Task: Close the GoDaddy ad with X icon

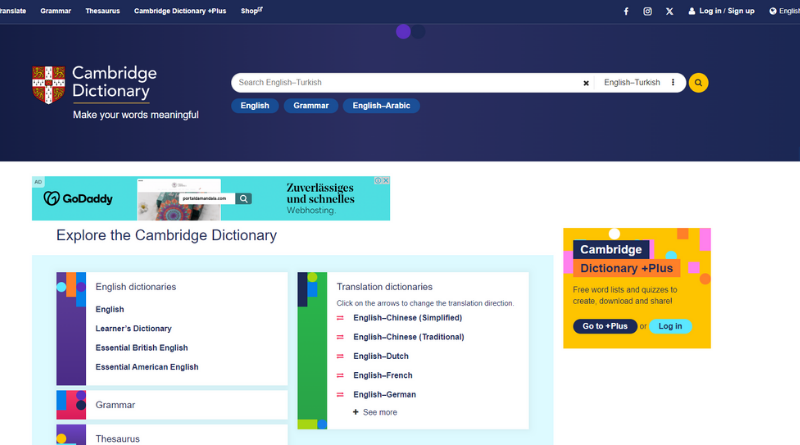Action: pos(386,181)
